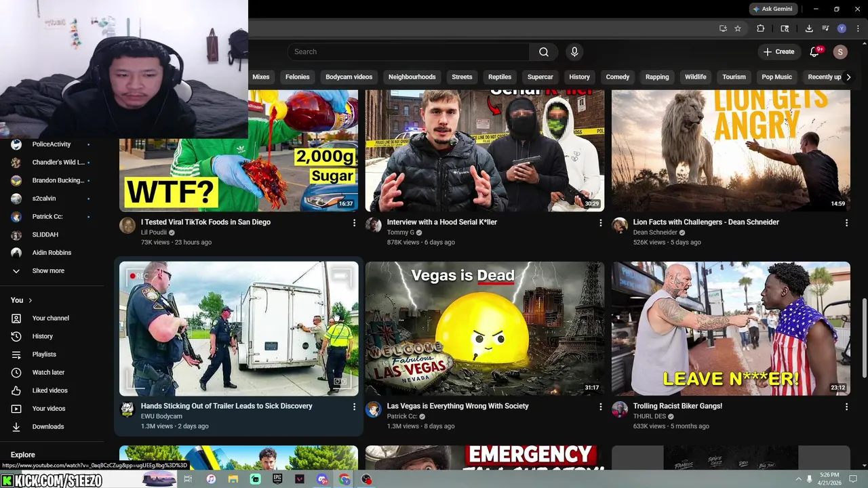Open Chrome extensions puzzle icon
This screenshot has height=488, width=868.
tap(761, 28)
